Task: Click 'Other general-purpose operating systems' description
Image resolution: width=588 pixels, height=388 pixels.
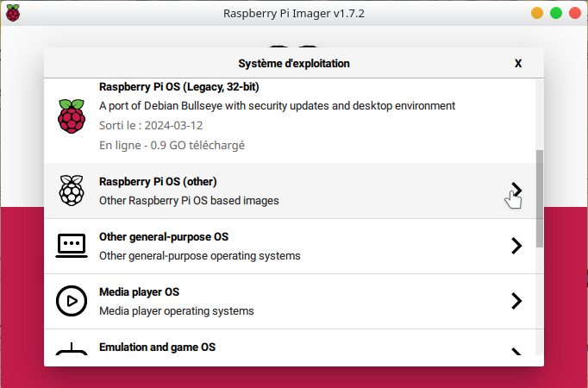Action: 199,256
